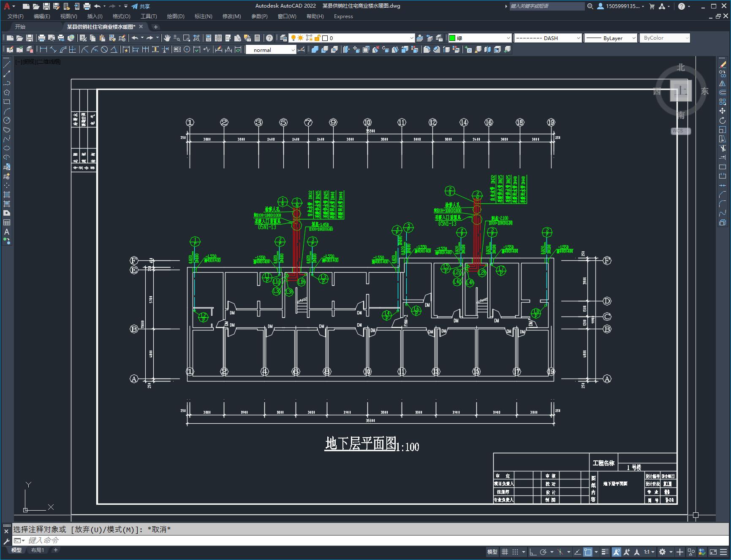Toggle snap mode dots in status bar
Image resolution: width=731 pixels, height=560 pixels.
click(x=515, y=552)
